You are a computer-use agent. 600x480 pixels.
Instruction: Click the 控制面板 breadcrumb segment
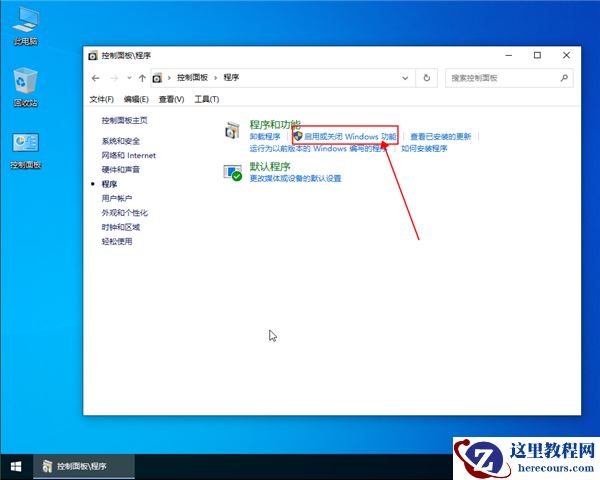tap(192, 78)
